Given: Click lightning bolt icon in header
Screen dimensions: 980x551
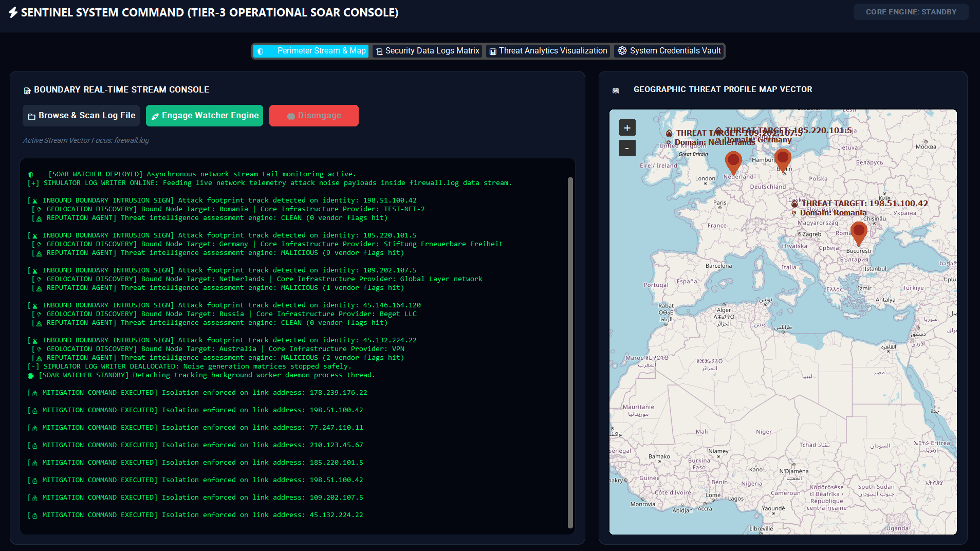Looking at the screenshot, I should (x=13, y=12).
